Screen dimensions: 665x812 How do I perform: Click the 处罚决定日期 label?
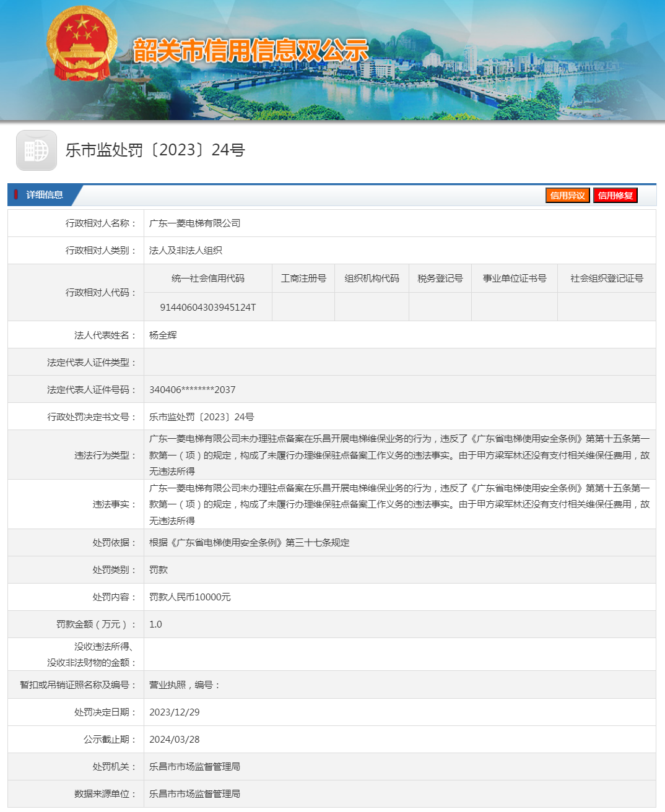[x=105, y=712]
